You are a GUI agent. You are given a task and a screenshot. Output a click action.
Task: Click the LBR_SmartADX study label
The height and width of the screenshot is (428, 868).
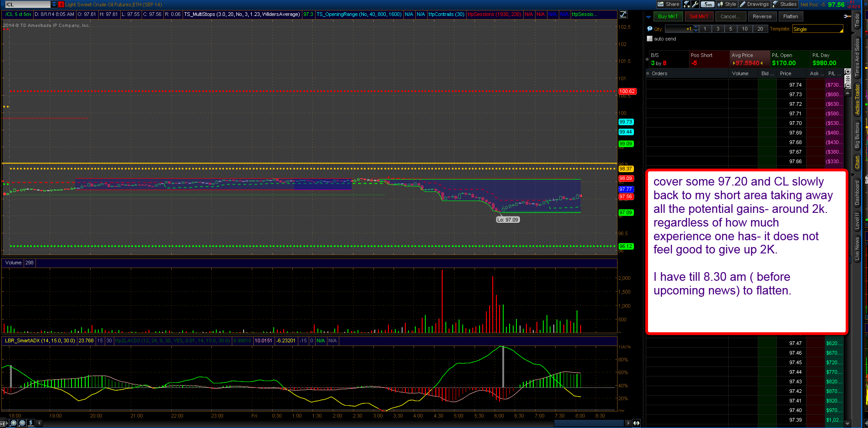point(40,340)
